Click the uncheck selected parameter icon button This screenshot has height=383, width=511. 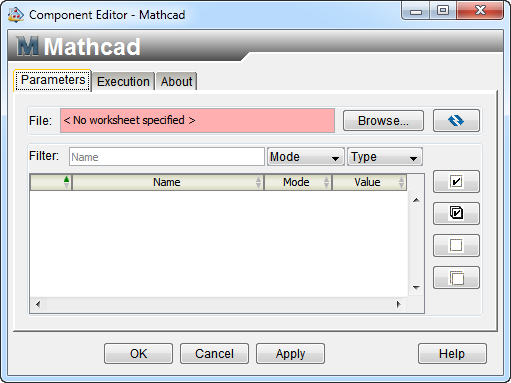coord(456,245)
